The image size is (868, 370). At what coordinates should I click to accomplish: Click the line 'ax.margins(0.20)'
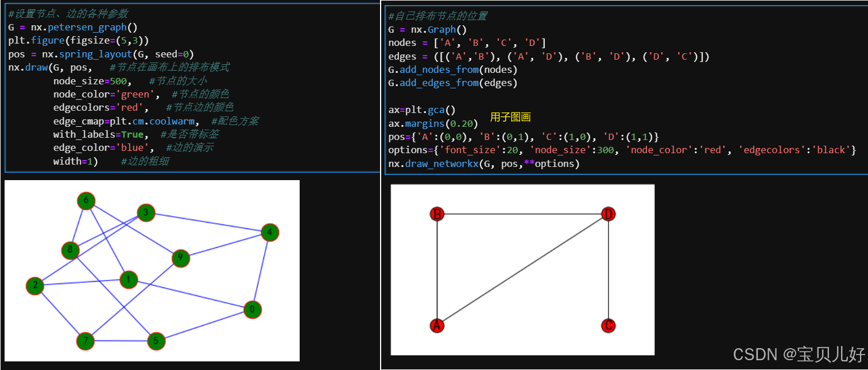[x=433, y=123]
